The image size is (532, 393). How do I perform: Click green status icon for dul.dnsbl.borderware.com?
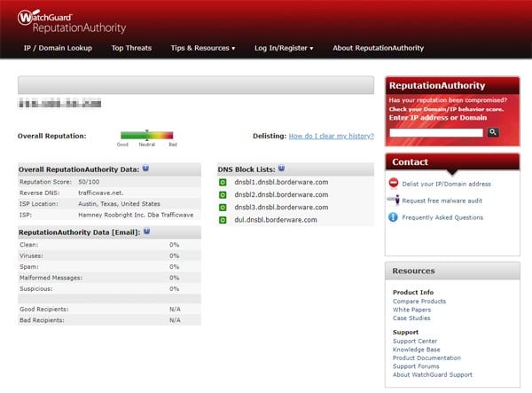[223, 219]
